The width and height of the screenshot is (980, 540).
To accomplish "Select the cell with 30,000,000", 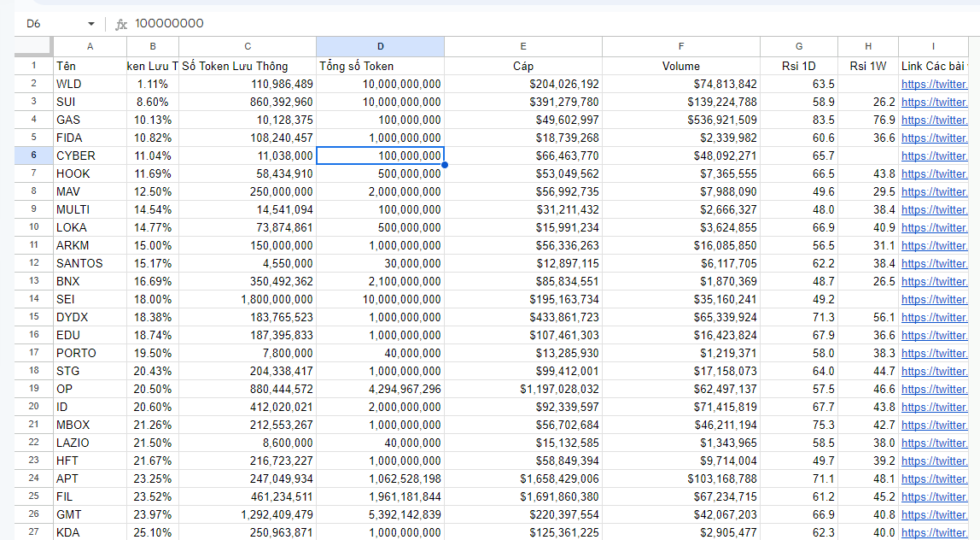I will pyautogui.click(x=381, y=263).
